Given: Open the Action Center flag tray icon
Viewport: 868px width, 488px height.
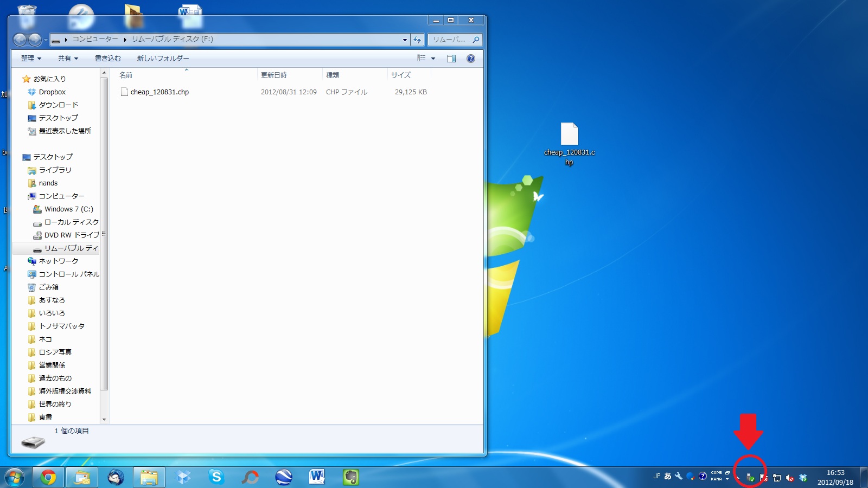Looking at the screenshot, I should click(764, 478).
